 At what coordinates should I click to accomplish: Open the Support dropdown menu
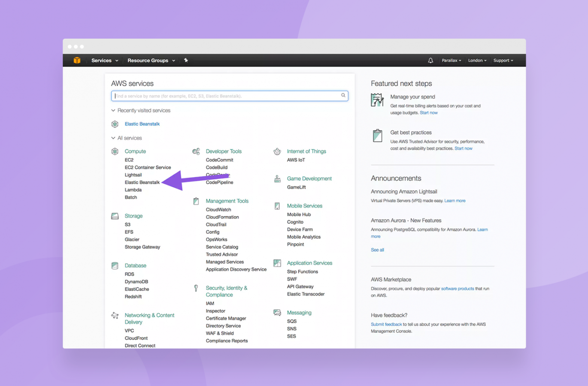click(503, 60)
